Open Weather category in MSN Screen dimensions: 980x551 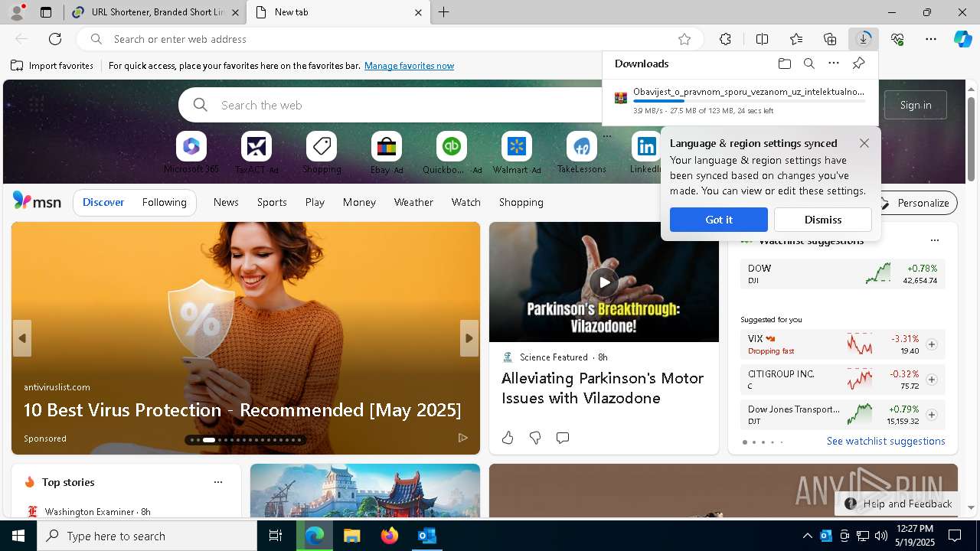tap(413, 202)
